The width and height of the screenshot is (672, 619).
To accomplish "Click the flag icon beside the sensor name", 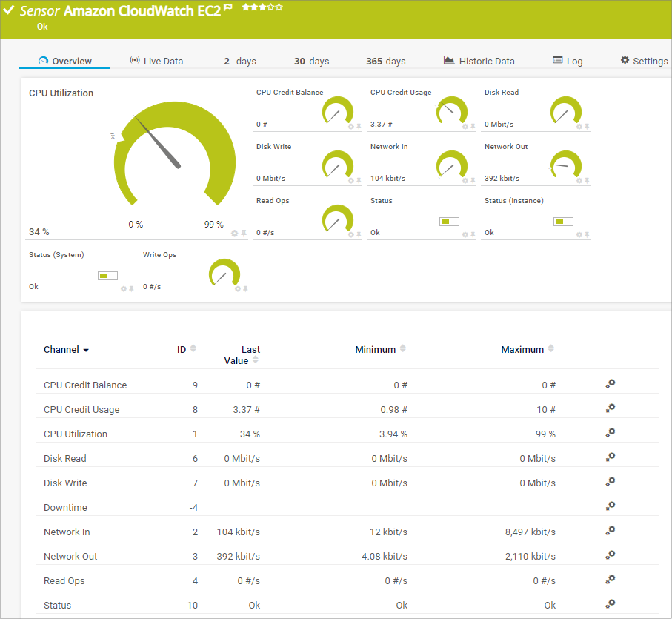I will click(x=227, y=7).
